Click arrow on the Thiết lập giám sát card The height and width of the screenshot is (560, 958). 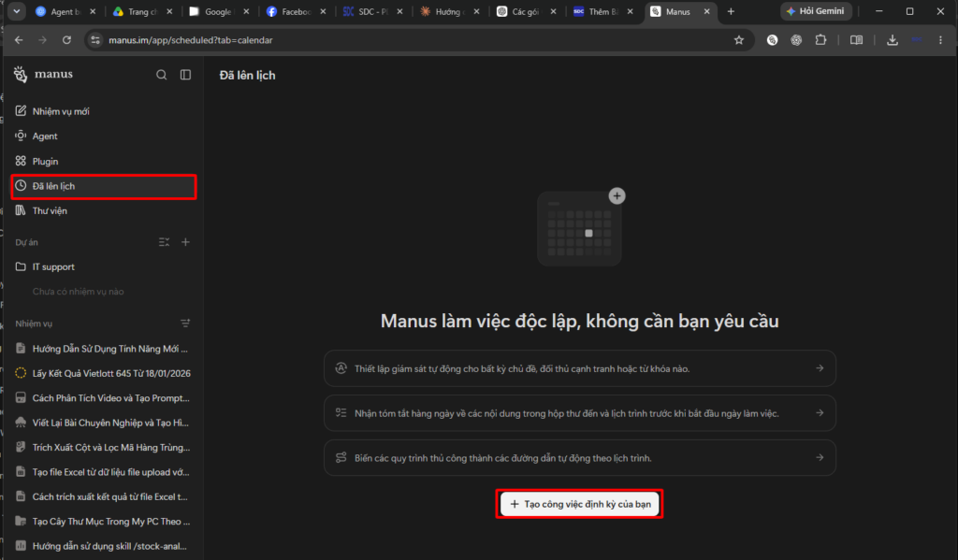(x=820, y=368)
